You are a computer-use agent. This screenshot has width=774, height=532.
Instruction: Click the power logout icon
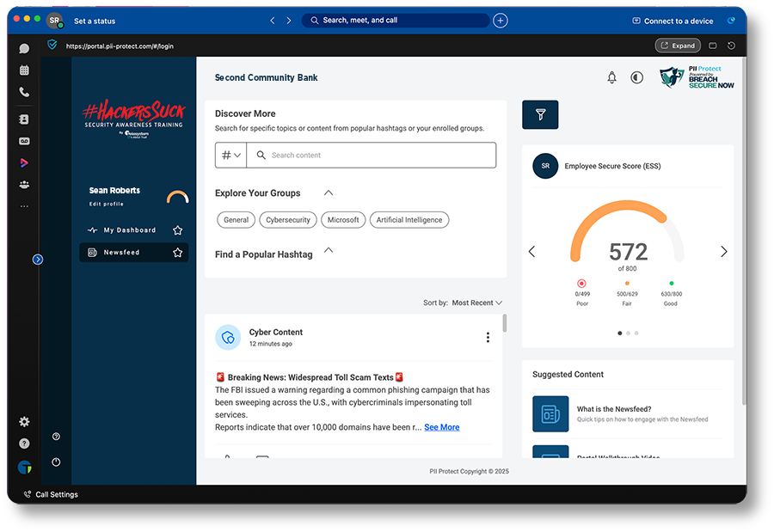(x=56, y=462)
